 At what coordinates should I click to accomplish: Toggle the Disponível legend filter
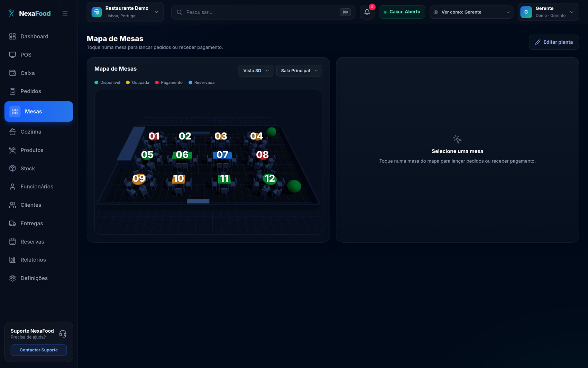(107, 82)
